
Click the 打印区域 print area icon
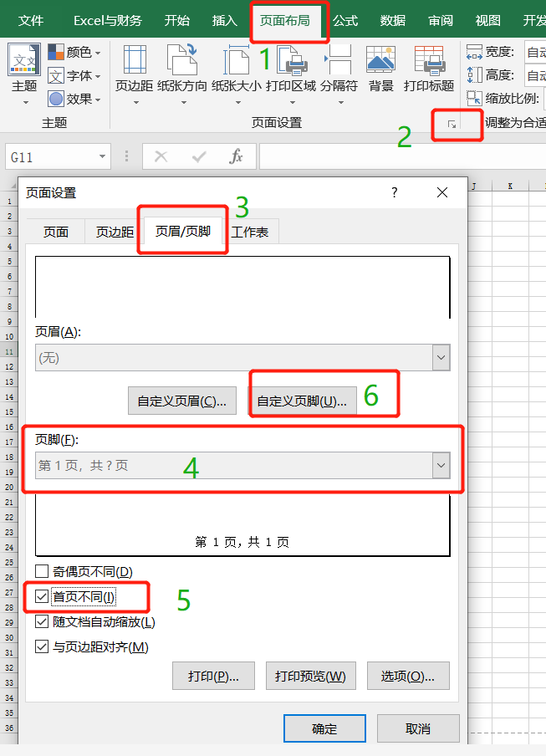[292, 60]
